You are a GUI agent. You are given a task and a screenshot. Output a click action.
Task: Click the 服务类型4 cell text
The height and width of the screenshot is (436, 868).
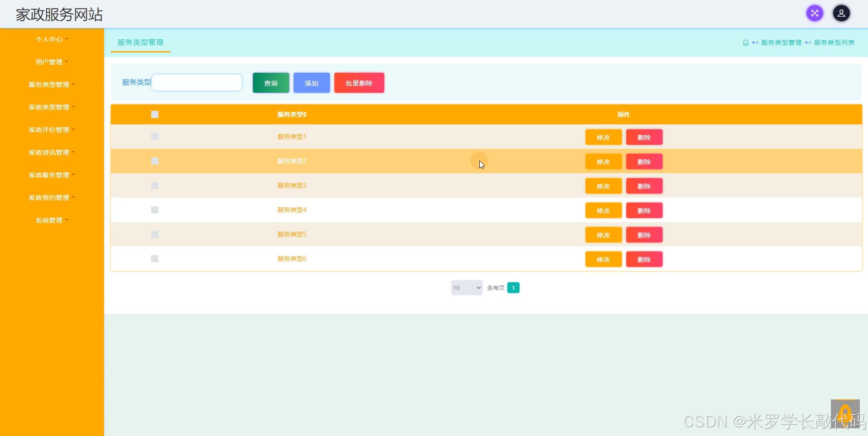[292, 210]
